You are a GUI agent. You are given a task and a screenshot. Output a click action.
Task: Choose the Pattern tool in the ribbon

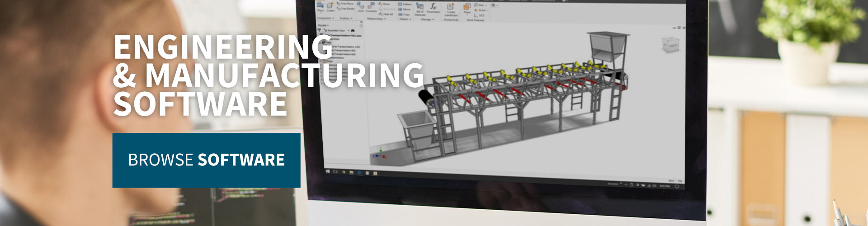[405, 4]
